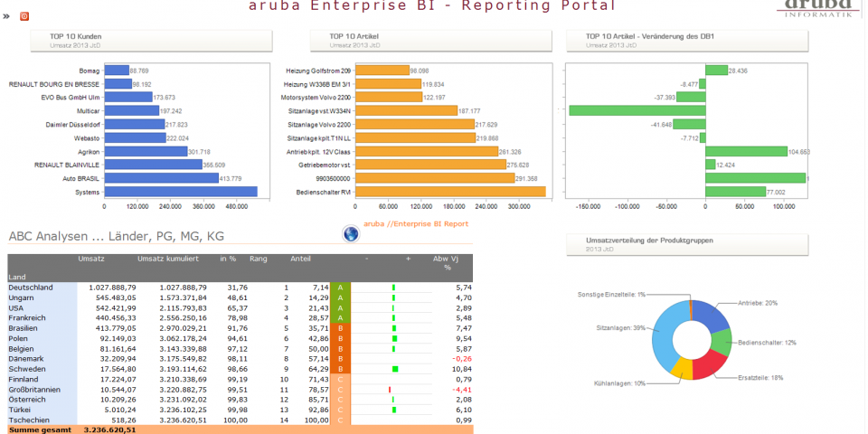The height and width of the screenshot is (434, 868).
Task: Select the USA row label
Action: (16, 307)
